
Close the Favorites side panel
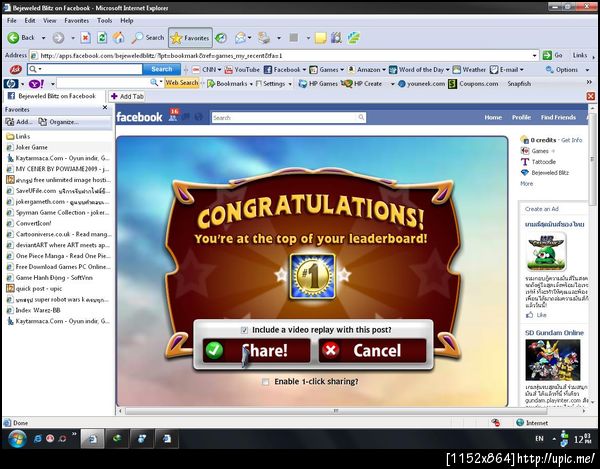coord(105,108)
